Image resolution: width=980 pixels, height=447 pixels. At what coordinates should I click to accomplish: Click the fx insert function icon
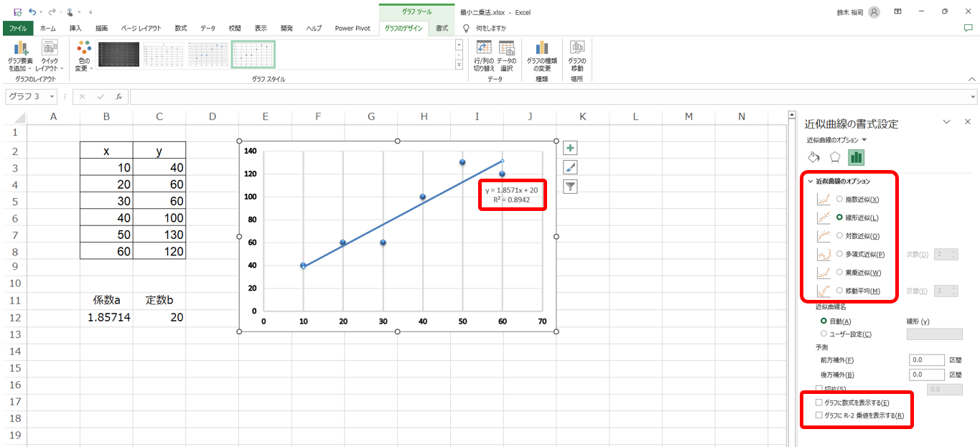[x=118, y=96]
